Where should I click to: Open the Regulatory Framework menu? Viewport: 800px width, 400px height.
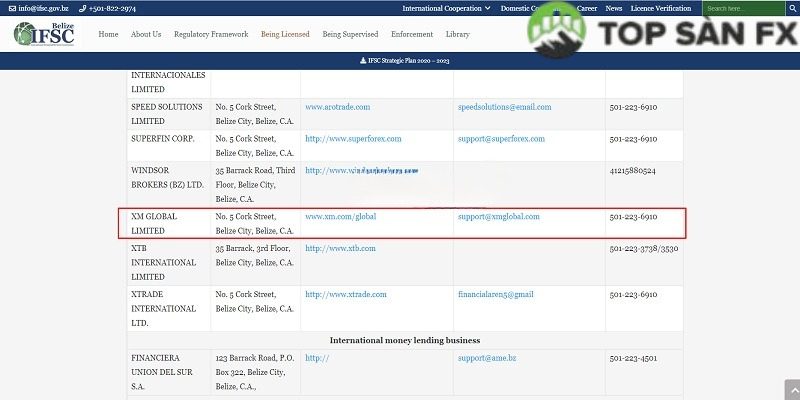(x=211, y=34)
